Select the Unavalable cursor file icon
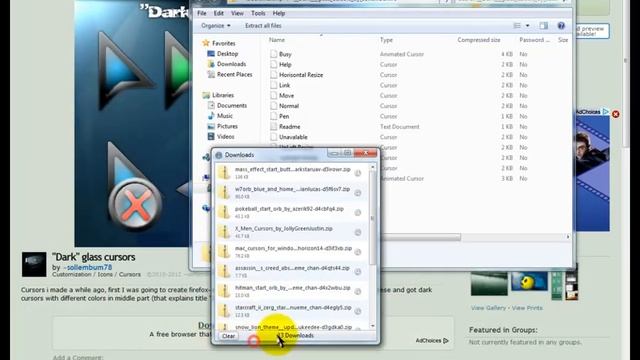The image size is (640, 360). (x=273, y=137)
